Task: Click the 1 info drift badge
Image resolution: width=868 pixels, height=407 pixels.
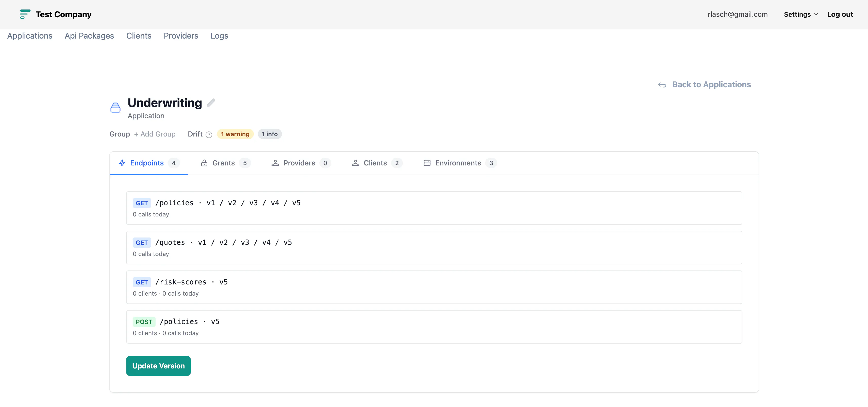Action: click(x=270, y=134)
